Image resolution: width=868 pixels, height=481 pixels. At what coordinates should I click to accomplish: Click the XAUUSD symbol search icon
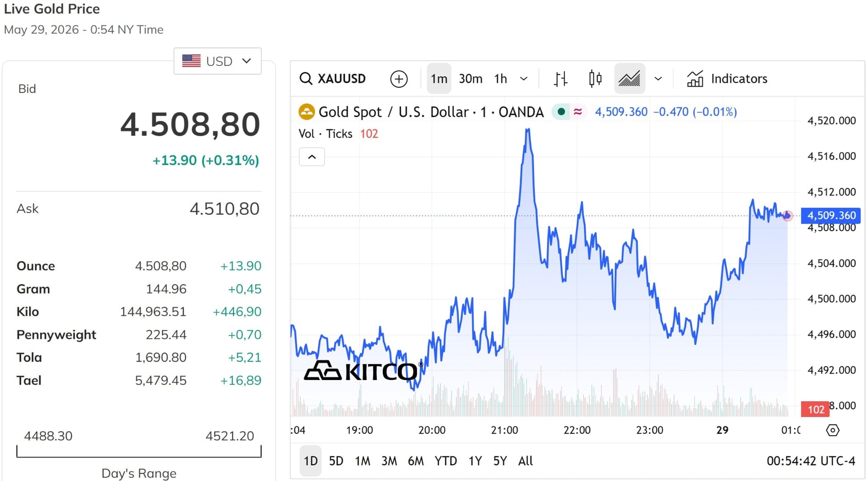click(x=306, y=79)
